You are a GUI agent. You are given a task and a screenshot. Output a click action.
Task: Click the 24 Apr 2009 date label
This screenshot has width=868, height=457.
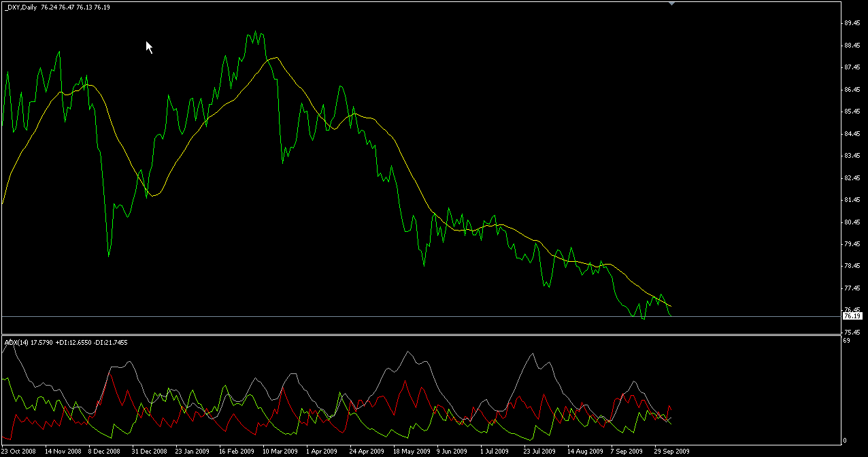coord(366,451)
